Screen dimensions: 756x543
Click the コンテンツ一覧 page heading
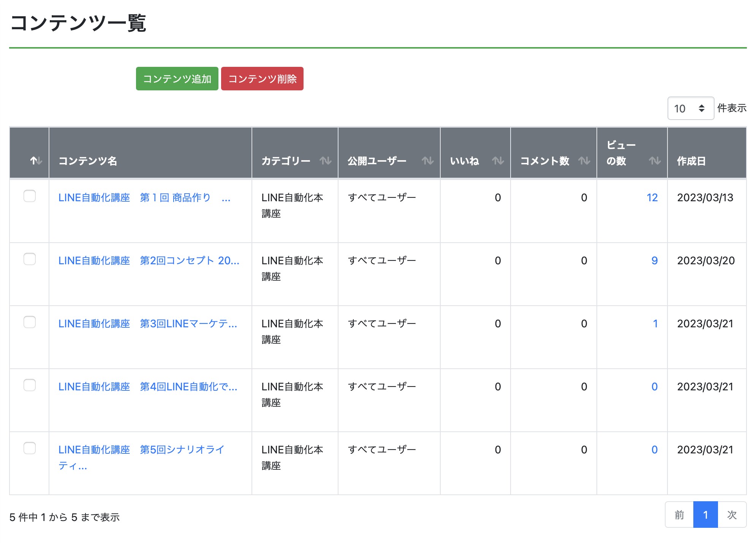pyautogui.click(x=78, y=23)
